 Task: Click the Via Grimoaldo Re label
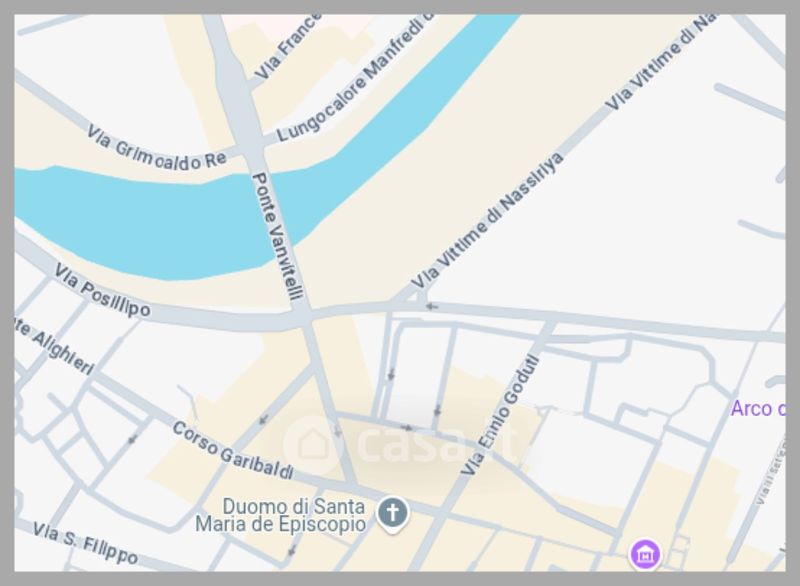[x=156, y=147]
